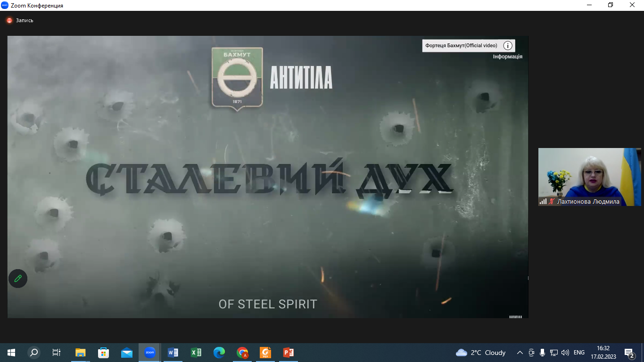Open the 2°C Cloudy weather widget
Image resolution: width=644 pixels, height=362 pixels.
(x=481, y=353)
